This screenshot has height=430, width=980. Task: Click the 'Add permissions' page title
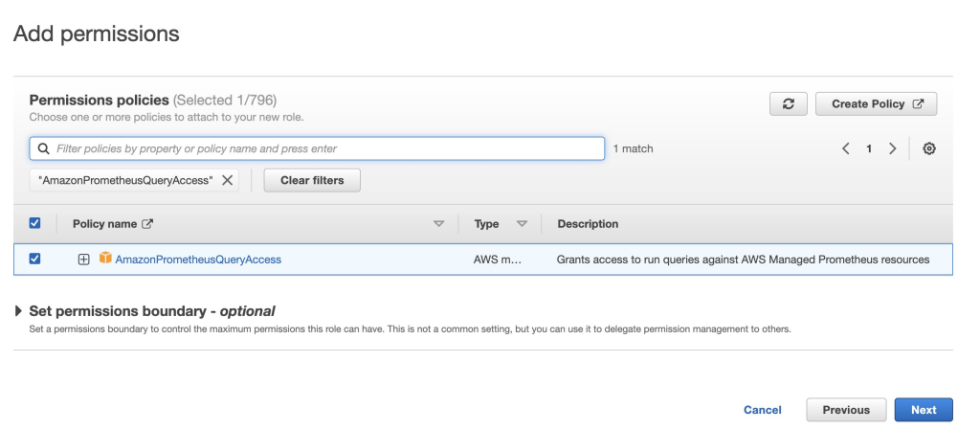tap(97, 34)
